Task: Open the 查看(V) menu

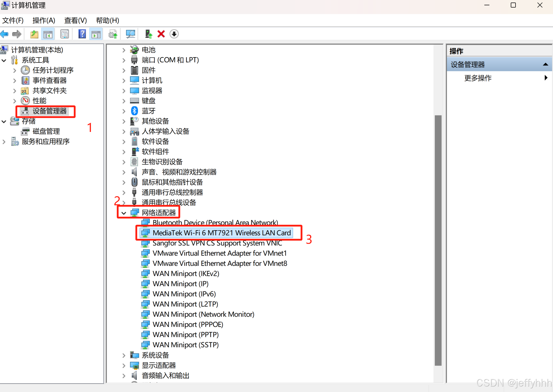Action: tap(75, 20)
